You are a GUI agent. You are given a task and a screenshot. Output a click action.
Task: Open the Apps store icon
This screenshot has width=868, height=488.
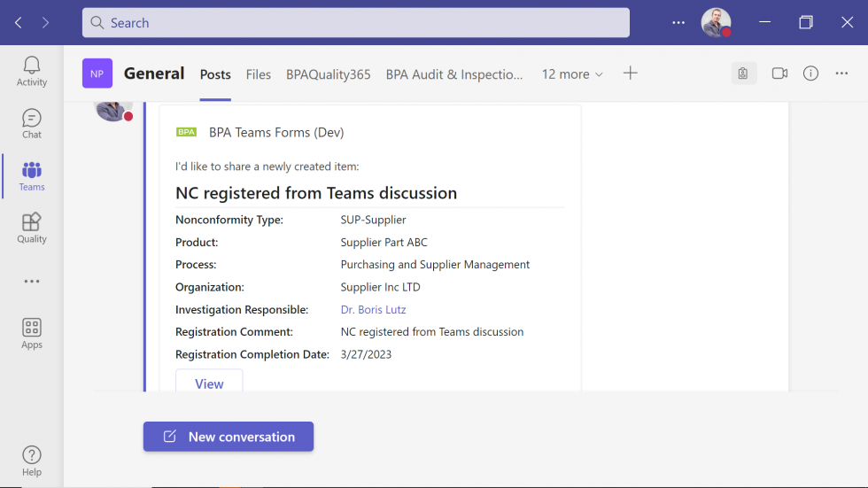coord(32,333)
